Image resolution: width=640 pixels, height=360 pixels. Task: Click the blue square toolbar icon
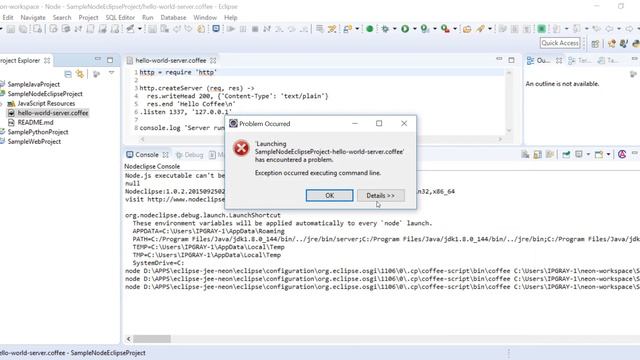click(x=216, y=29)
